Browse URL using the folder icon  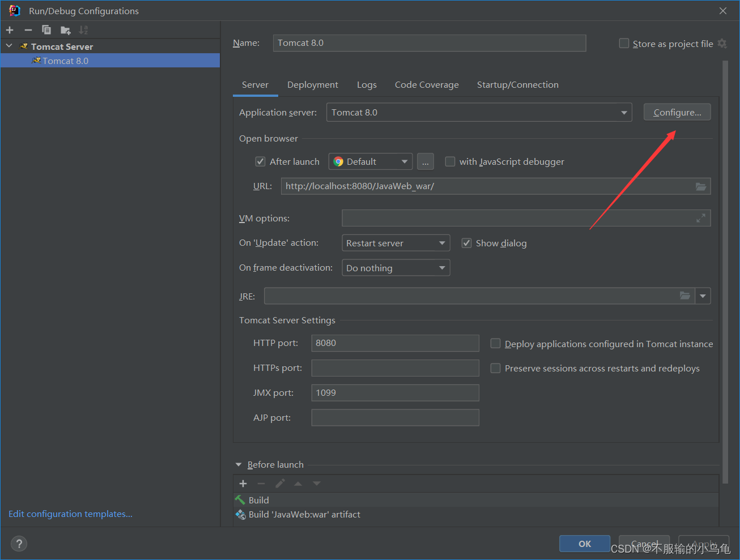tap(701, 186)
